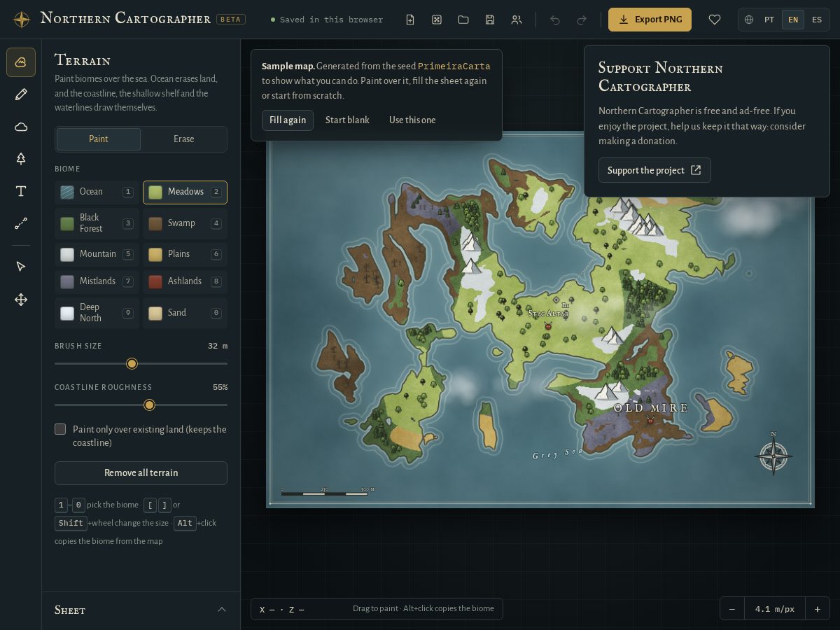Image resolution: width=840 pixels, height=630 pixels.
Task: Click the Old Mire map label
Action: pyautogui.click(x=651, y=408)
